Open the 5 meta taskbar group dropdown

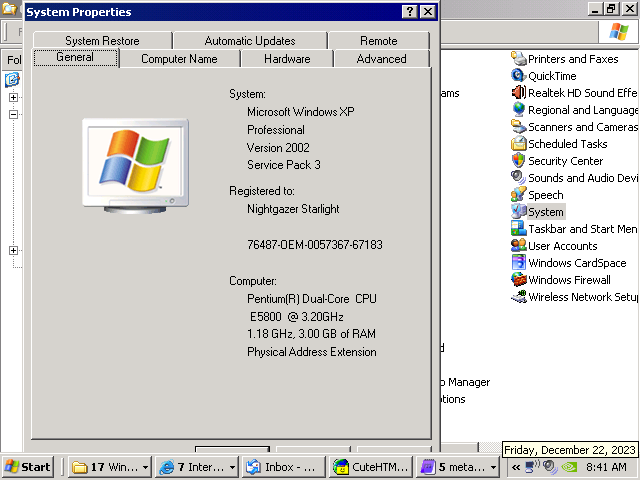pos(493,467)
